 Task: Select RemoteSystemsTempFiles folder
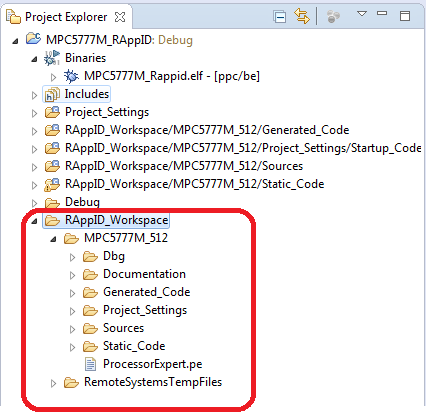click(153, 382)
